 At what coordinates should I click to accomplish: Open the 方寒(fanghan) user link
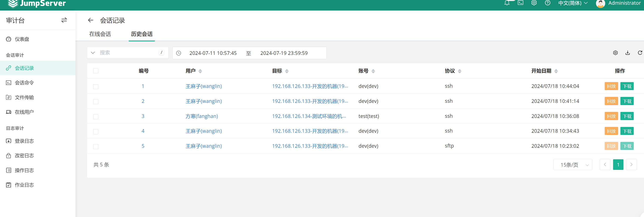[202, 116]
